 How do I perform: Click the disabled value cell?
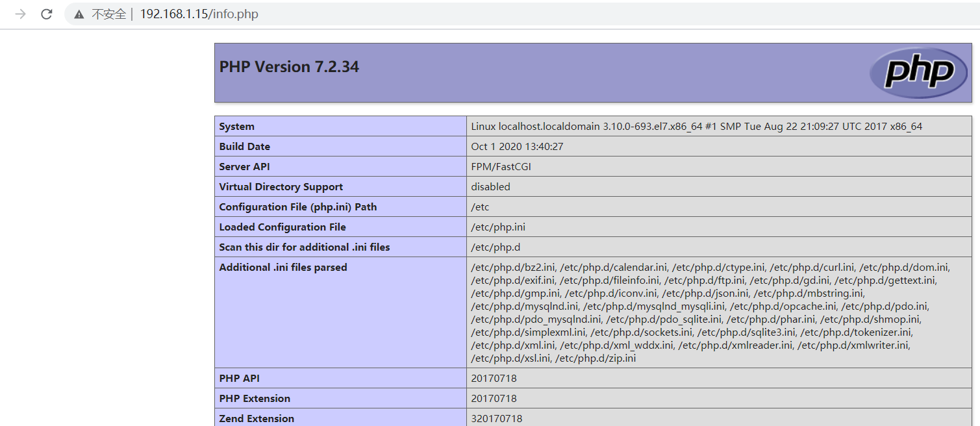(x=719, y=187)
